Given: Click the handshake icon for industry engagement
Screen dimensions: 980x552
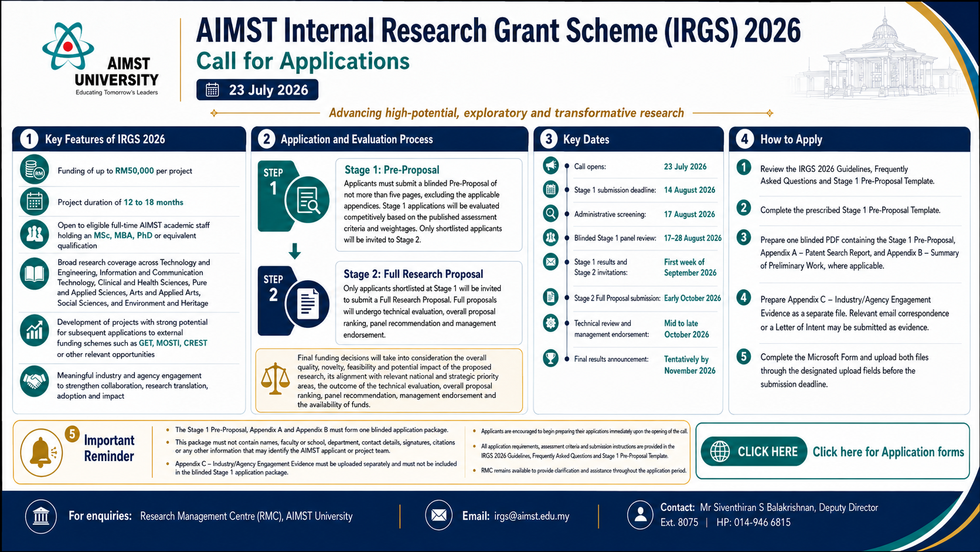Looking at the screenshot, I should (x=35, y=381).
